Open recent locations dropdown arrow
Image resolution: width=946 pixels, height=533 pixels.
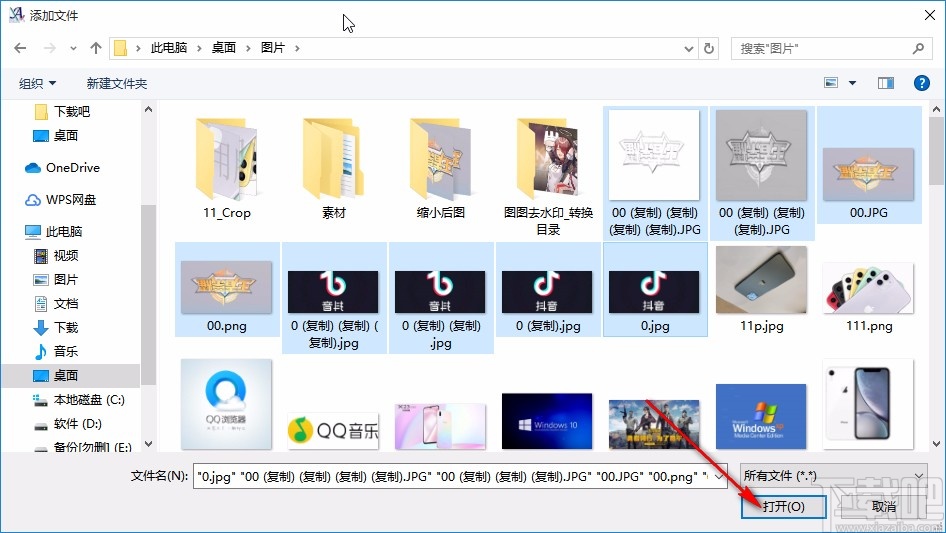click(73, 48)
